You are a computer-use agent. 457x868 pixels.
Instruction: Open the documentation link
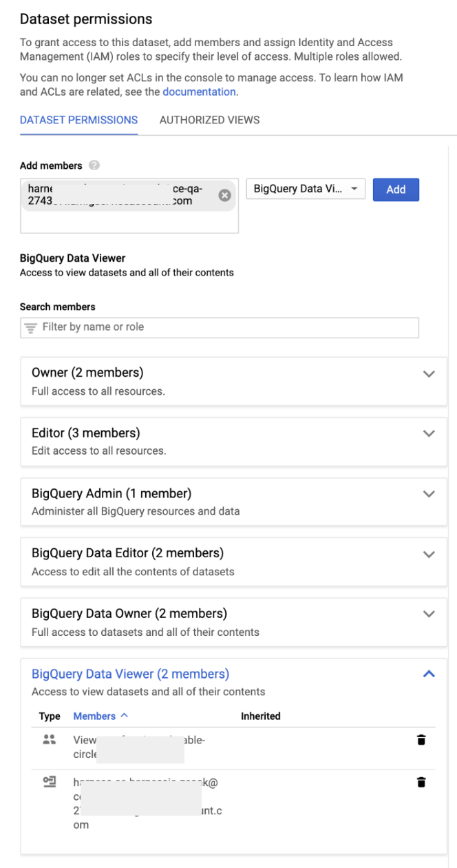click(199, 92)
